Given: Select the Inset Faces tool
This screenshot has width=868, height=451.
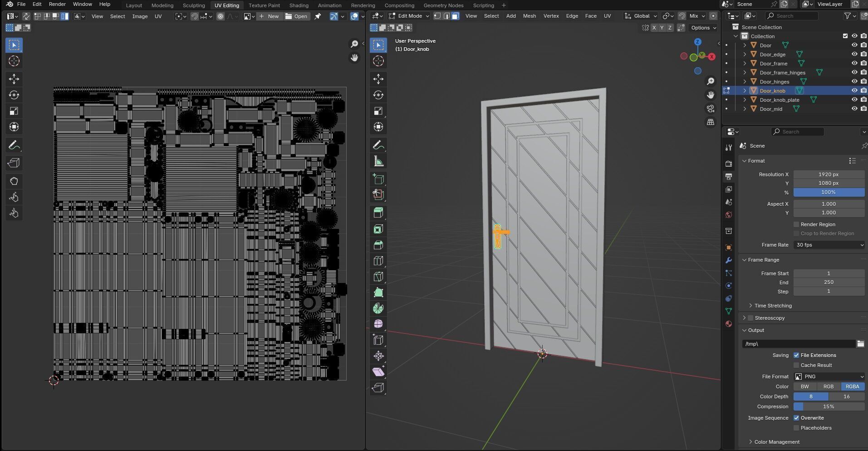Looking at the screenshot, I should [378, 229].
